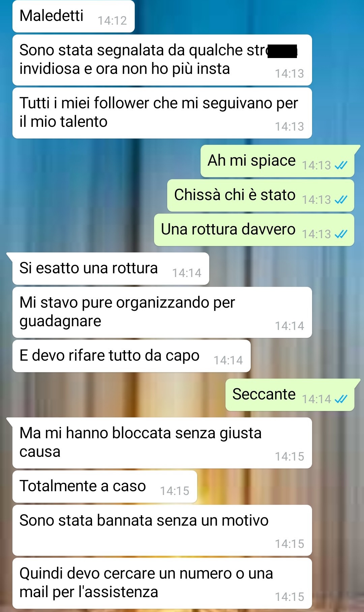Select the 'Totalmente a caso' message
The image size is (364, 612).
coord(104,486)
